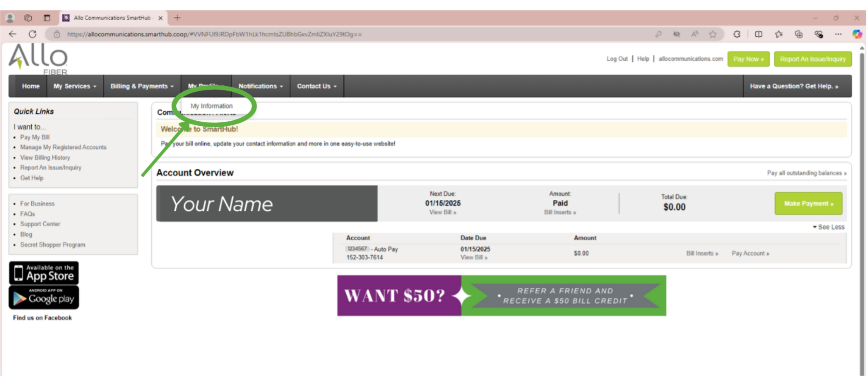Open Bill Inserts under the Paid amount
The height and width of the screenshot is (378, 868).
[x=560, y=212]
